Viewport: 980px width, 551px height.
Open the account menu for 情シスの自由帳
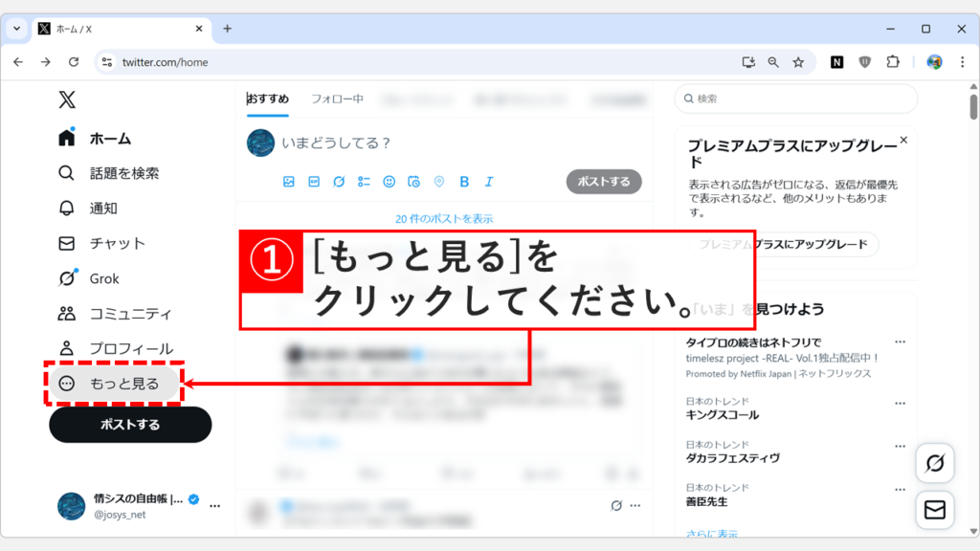pos(215,507)
